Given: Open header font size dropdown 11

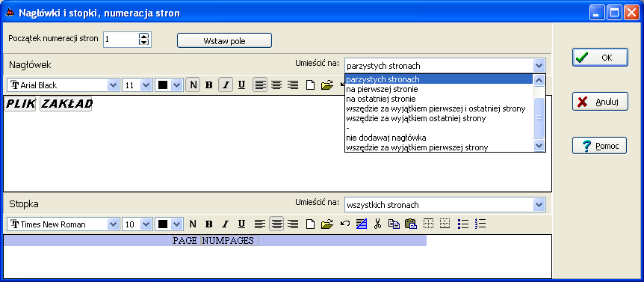Looking at the screenshot, I should [146, 85].
